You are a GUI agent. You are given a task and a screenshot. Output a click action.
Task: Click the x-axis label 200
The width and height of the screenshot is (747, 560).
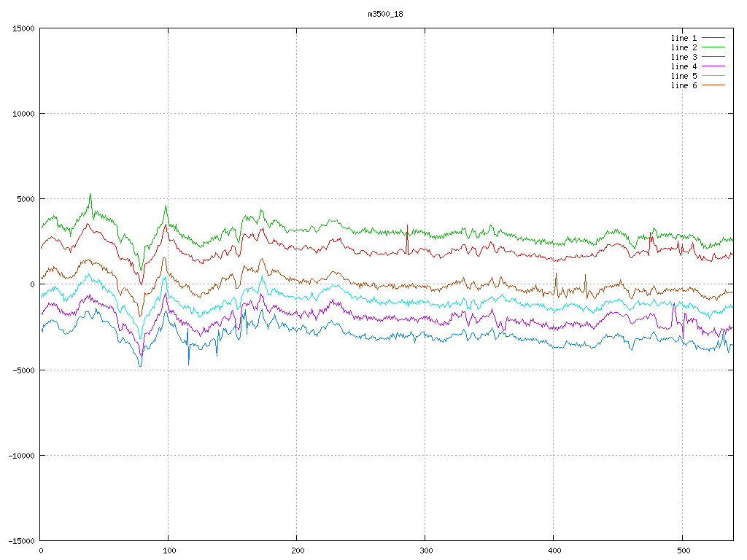[x=298, y=551]
